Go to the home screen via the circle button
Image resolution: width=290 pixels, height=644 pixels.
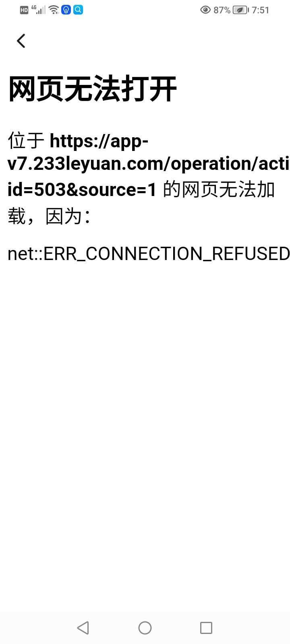[145, 627]
